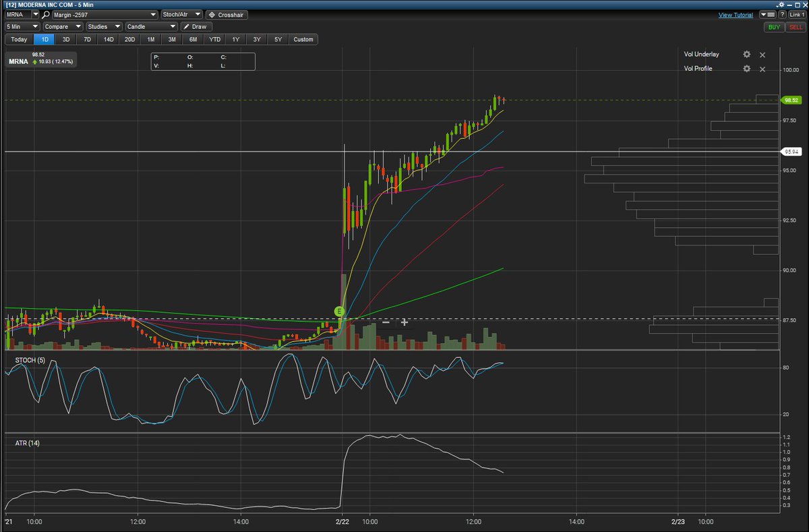Select the 6M range tab
Viewport: 809px width, 532px height.
pyautogui.click(x=193, y=39)
